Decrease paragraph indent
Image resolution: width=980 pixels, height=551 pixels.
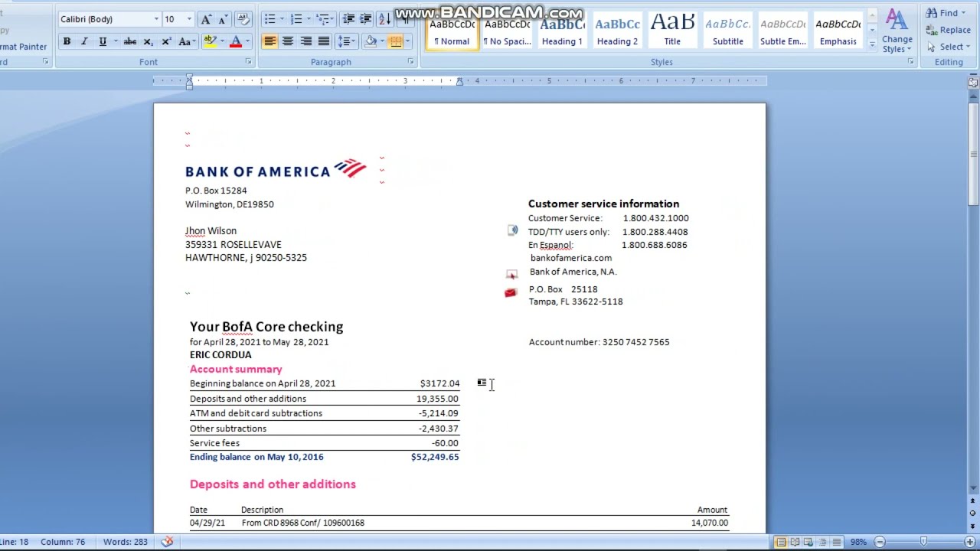348,19
